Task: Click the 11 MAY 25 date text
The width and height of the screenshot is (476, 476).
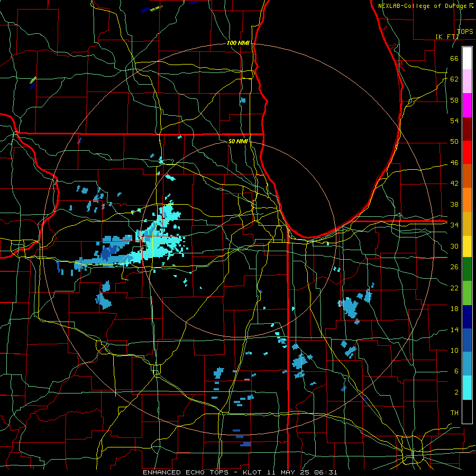Action: coord(289,472)
